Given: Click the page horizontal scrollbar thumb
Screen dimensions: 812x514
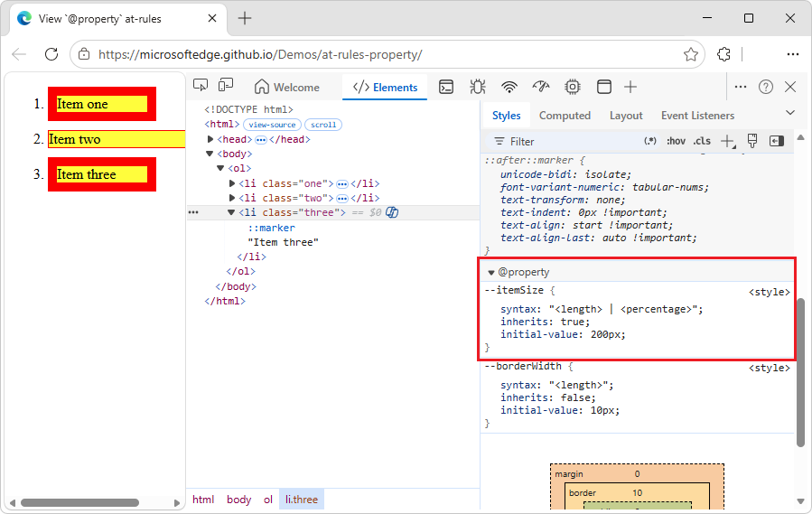Looking at the screenshot, I should coord(79,502).
